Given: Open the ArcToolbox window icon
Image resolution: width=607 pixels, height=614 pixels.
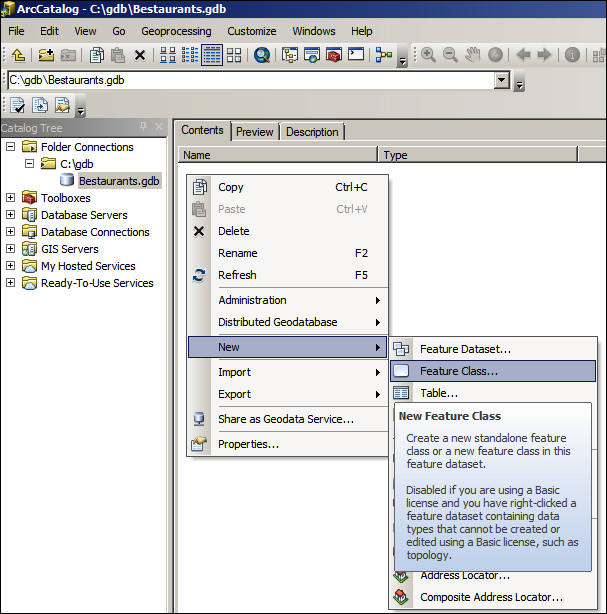Looking at the screenshot, I should pyautogui.click(x=334, y=55).
